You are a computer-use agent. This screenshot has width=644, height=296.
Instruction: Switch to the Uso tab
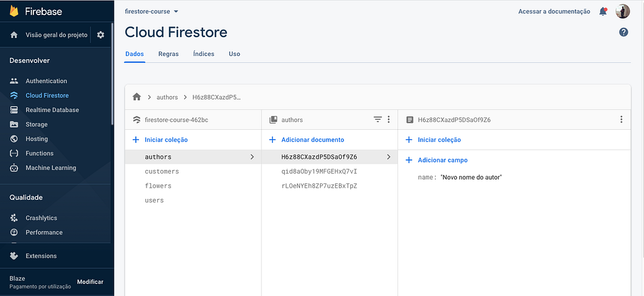coord(235,54)
